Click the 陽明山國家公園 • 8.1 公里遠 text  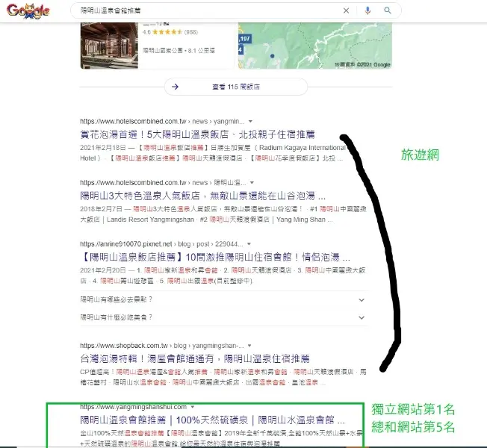(179, 50)
